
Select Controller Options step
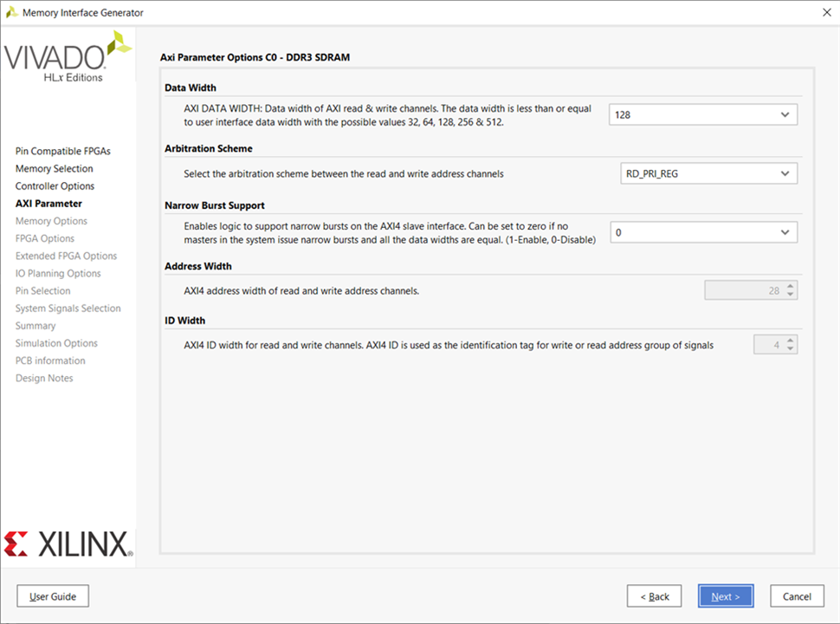(x=55, y=186)
